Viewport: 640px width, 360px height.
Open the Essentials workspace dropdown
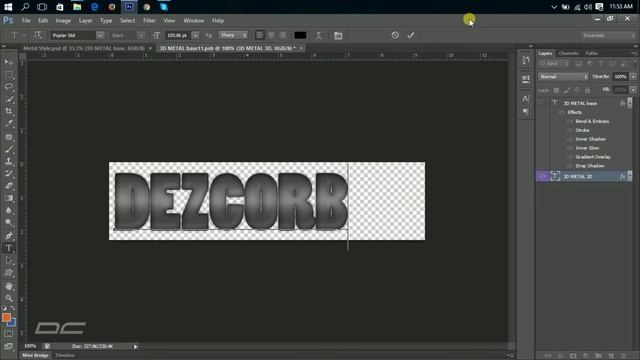pos(608,36)
